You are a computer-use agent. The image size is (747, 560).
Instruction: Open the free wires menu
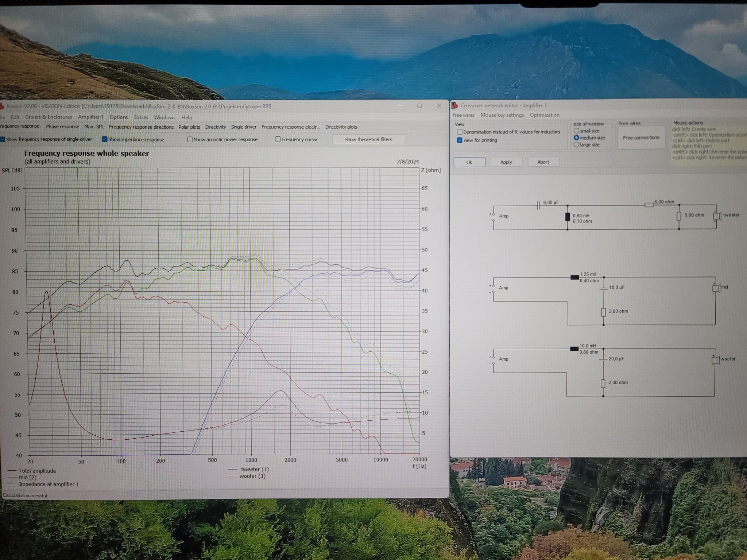(x=464, y=115)
